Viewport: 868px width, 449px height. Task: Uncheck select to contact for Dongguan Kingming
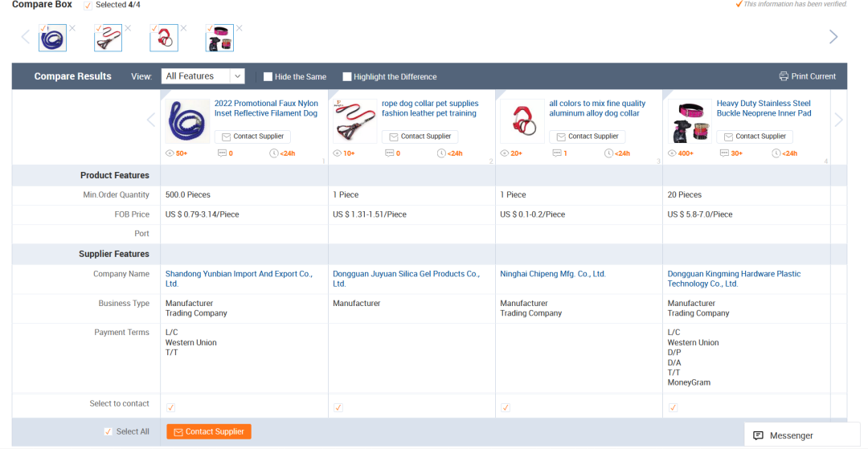click(674, 407)
